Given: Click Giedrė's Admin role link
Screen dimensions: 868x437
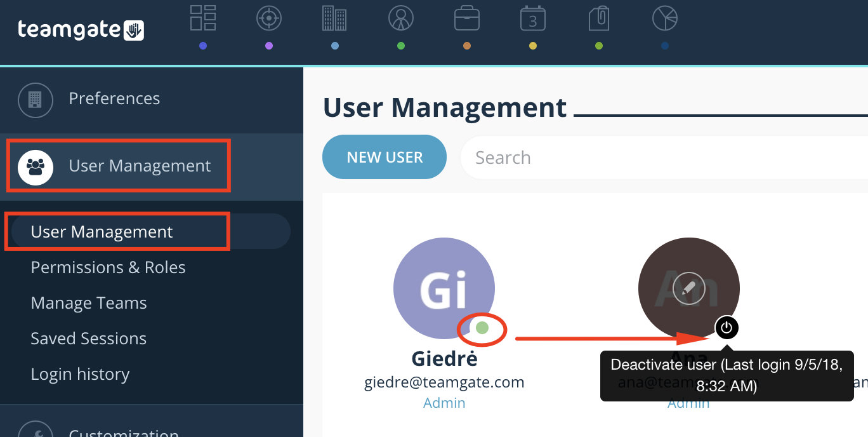Looking at the screenshot, I should coord(444,403).
